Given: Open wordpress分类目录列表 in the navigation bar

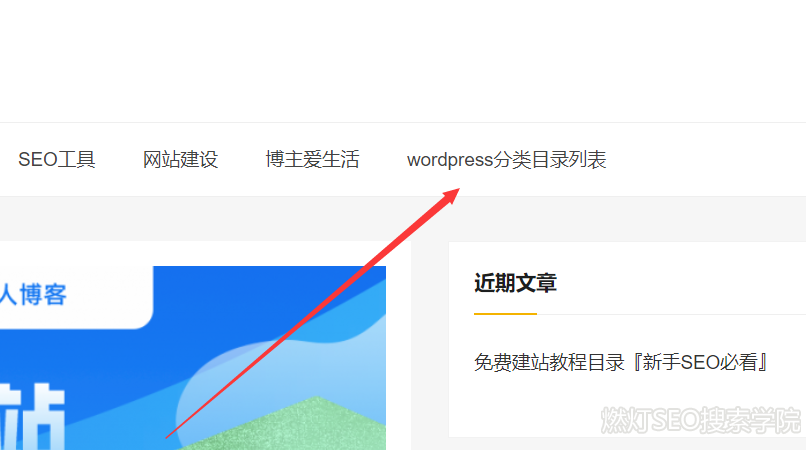Looking at the screenshot, I should (507, 159).
